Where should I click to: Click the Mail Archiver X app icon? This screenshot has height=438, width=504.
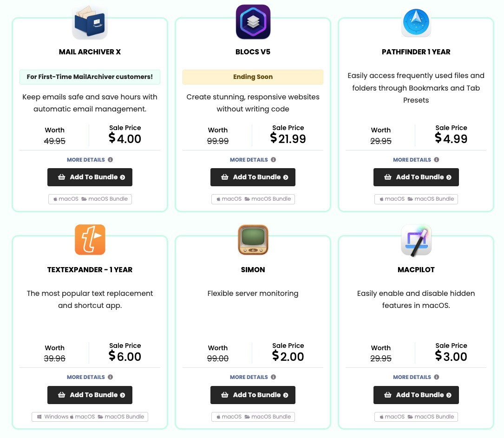[x=90, y=21]
